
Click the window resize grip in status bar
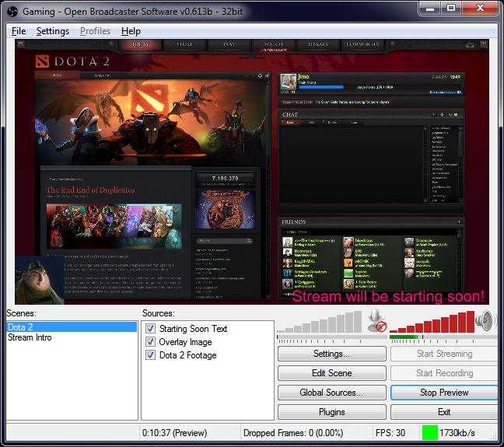point(494,436)
